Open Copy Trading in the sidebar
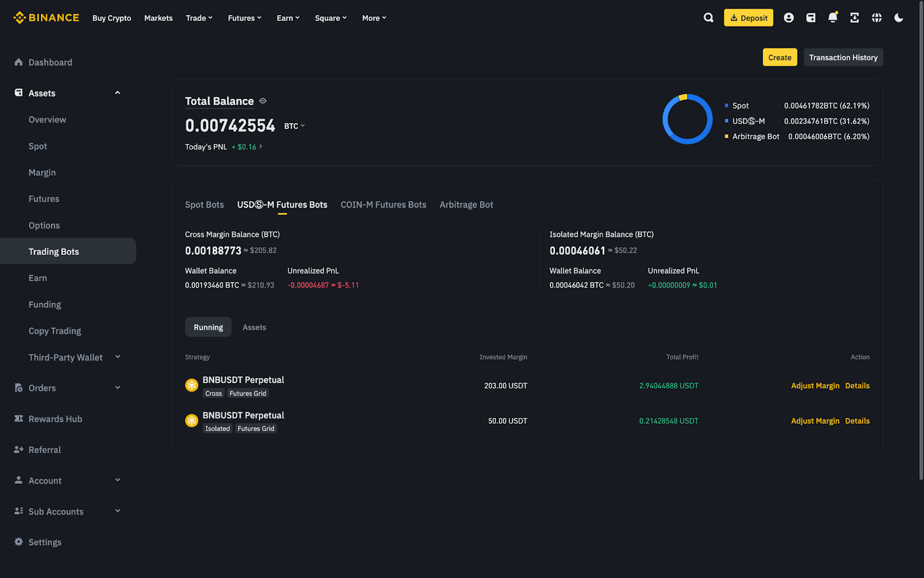Screen dimensions: 924x578 tap(55, 331)
